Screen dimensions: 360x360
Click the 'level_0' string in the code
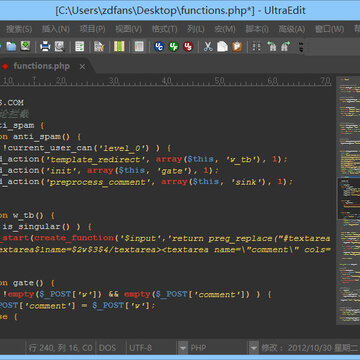[x=122, y=148]
